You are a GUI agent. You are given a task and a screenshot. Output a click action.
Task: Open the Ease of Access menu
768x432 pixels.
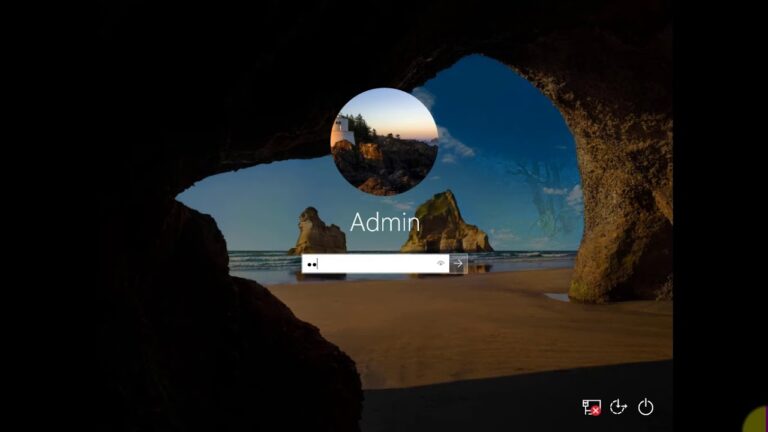point(619,406)
